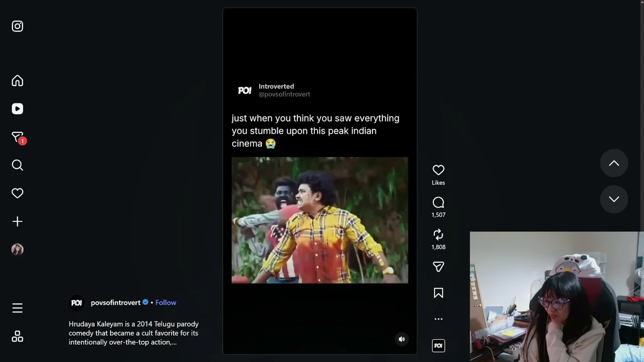Viewport: 644px width, 362px height.
Task: Create new post with plus icon
Action: (18, 221)
